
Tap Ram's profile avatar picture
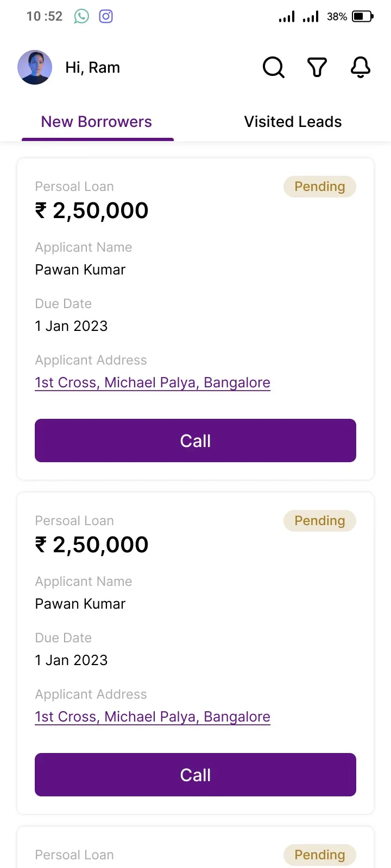coord(35,67)
